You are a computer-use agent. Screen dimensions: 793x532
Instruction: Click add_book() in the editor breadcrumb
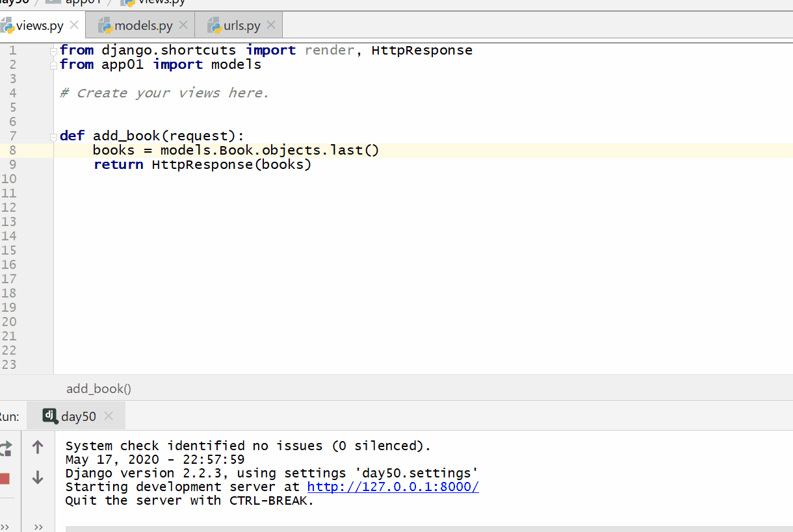pos(99,388)
